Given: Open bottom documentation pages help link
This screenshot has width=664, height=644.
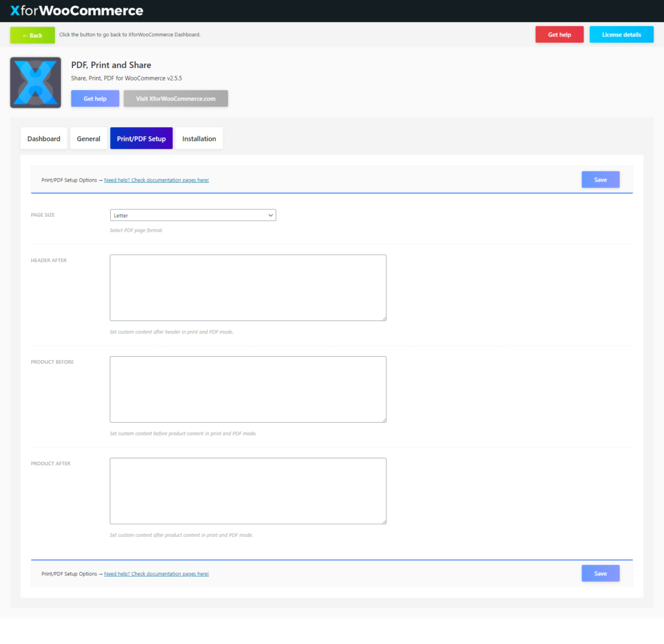Looking at the screenshot, I should point(156,574).
